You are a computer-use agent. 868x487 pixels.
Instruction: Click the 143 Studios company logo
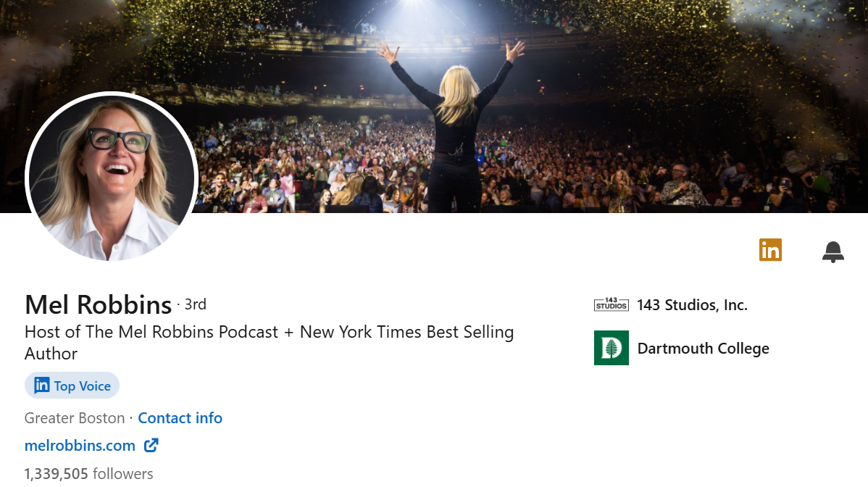pyautogui.click(x=611, y=304)
